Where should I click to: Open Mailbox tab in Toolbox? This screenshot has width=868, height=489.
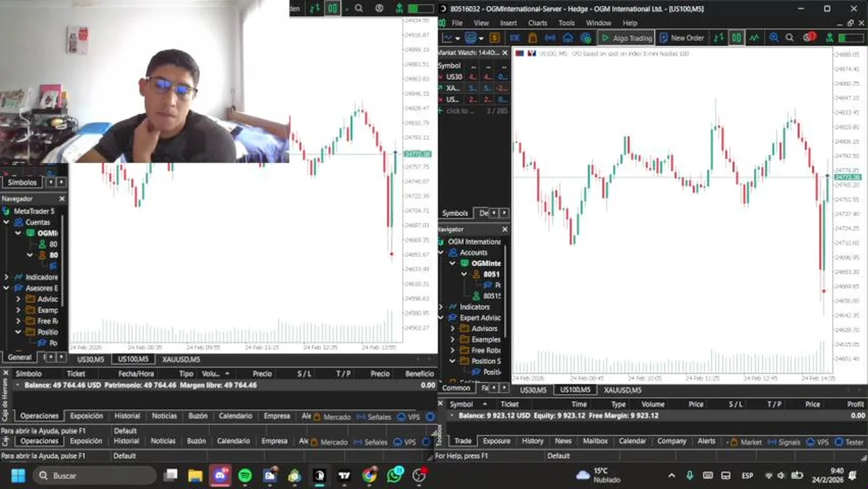click(595, 441)
